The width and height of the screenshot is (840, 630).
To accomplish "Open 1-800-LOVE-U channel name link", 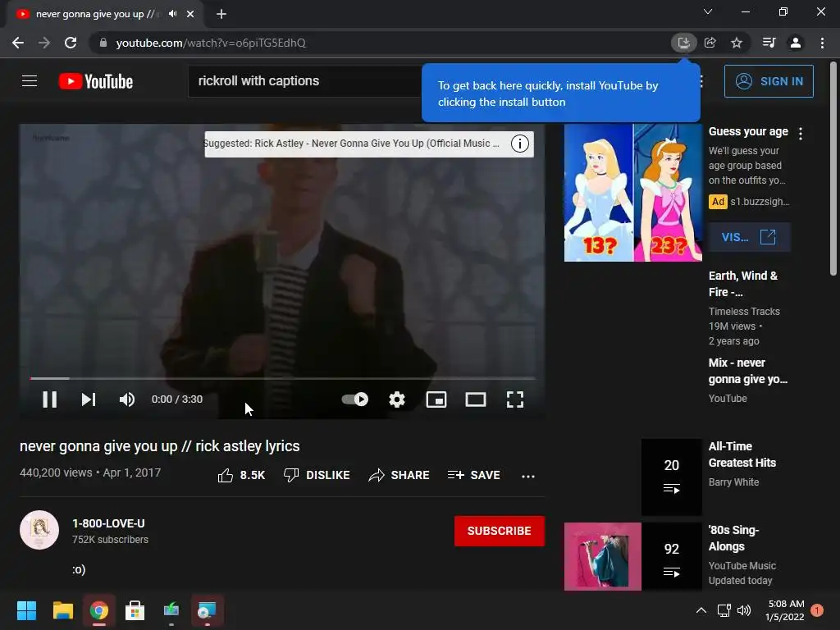I will (x=109, y=523).
